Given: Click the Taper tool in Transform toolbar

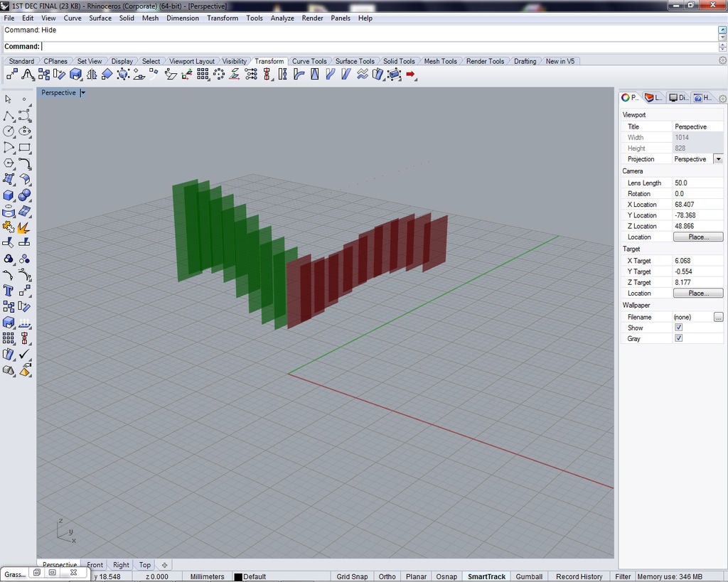Looking at the screenshot, I should (x=315, y=74).
